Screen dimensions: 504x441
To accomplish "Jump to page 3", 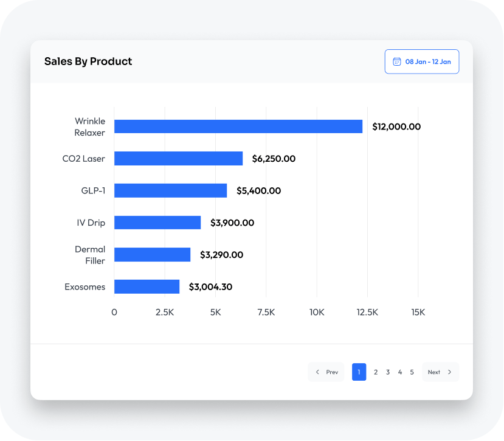I will pyautogui.click(x=388, y=372).
